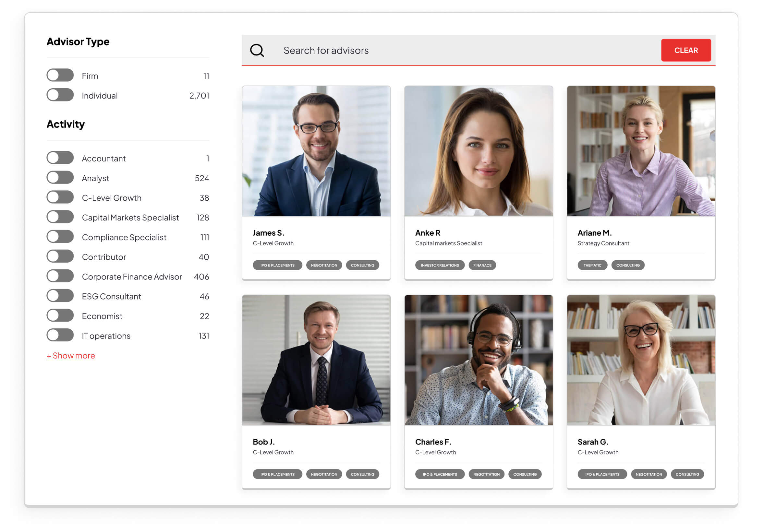
Task: Click the Investor Relations tag on Anke R
Action: tap(440, 265)
